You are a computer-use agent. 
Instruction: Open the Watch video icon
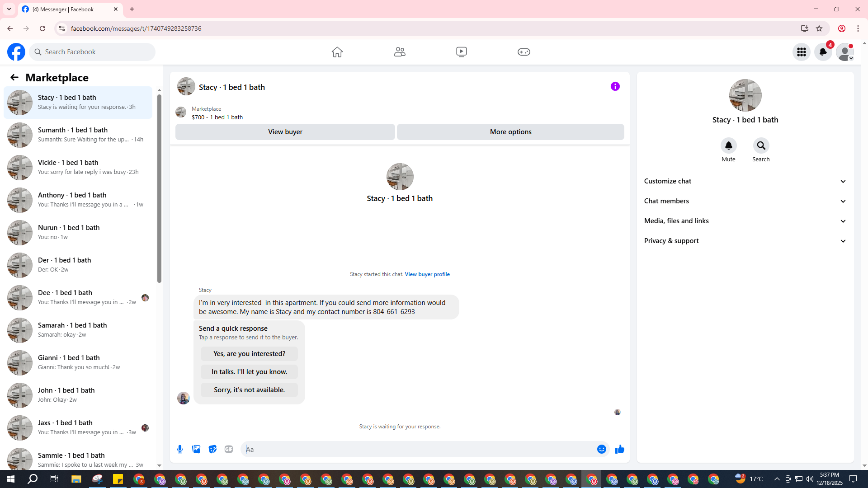point(462,52)
